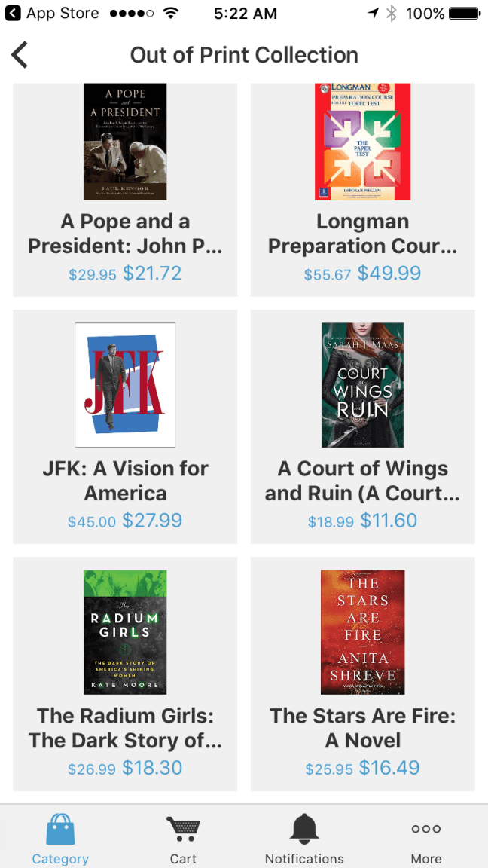Tap the Out of Print Collection header
The width and height of the screenshot is (488, 868).
(x=244, y=55)
